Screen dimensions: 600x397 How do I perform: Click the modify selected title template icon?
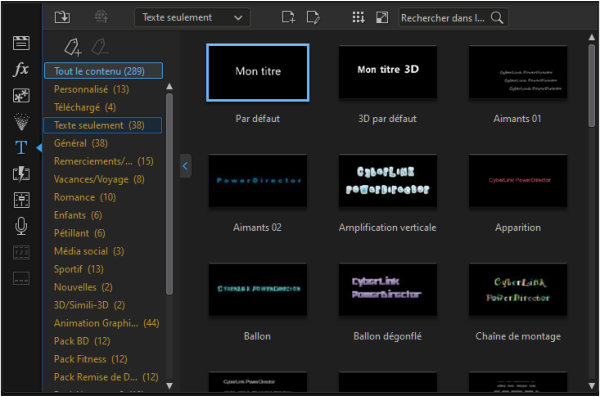[x=313, y=17]
